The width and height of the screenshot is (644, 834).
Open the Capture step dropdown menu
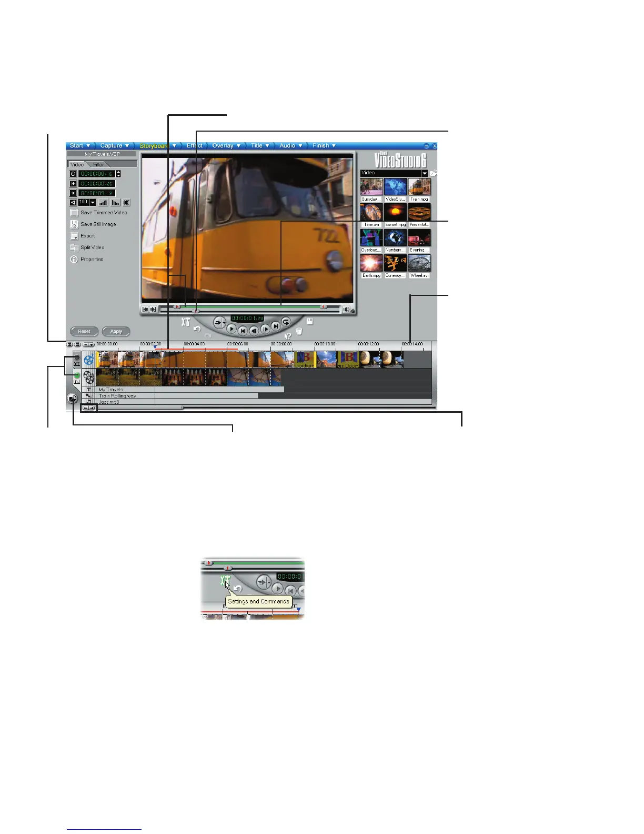pos(115,146)
